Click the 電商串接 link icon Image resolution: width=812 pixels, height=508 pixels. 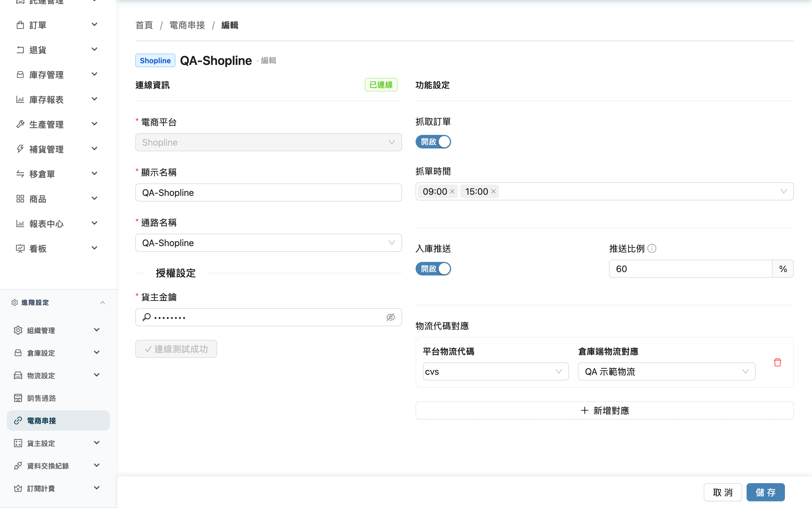click(18, 420)
